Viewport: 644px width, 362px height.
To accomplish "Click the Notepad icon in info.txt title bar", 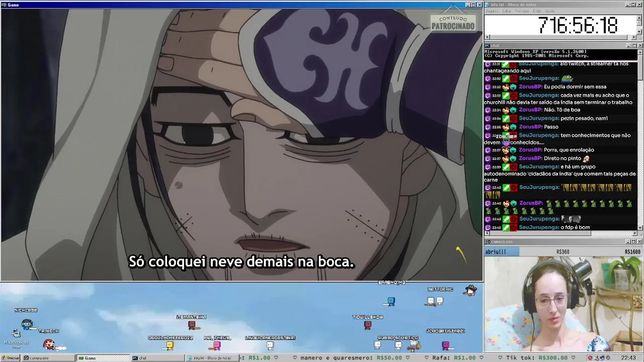I will (488, 5).
